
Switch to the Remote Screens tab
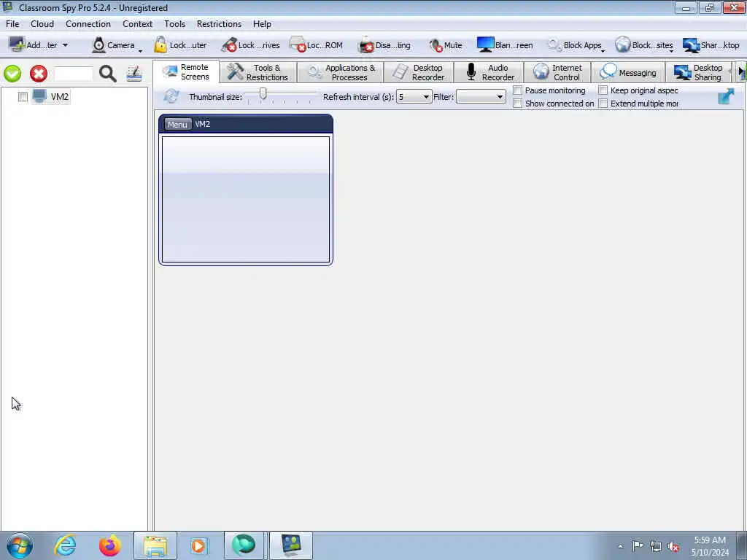pos(186,72)
